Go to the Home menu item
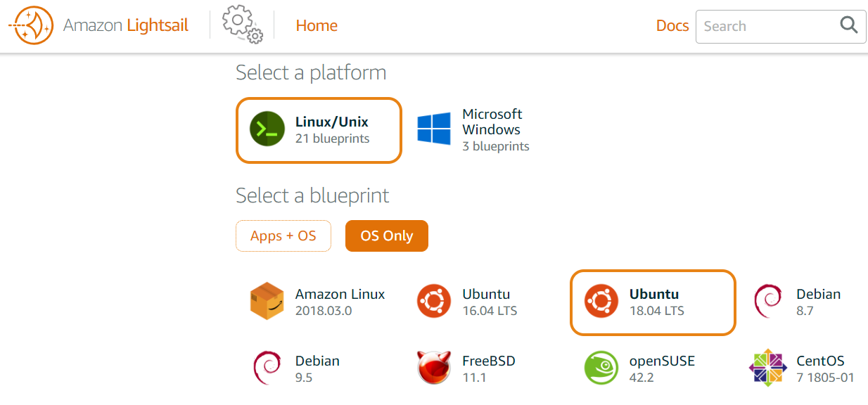The image size is (868, 405). [317, 25]
